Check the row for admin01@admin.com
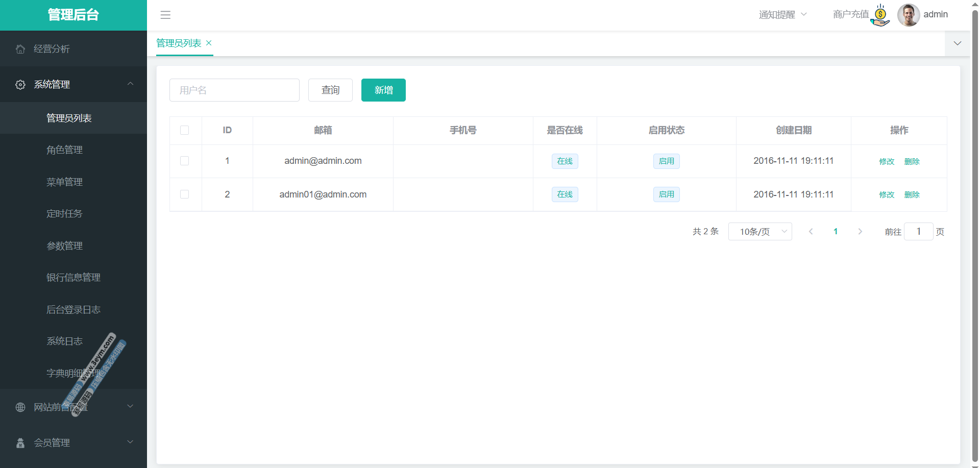The height and width of the screenshot is (468, 980). pyautogui.click(x=185, y=194)
